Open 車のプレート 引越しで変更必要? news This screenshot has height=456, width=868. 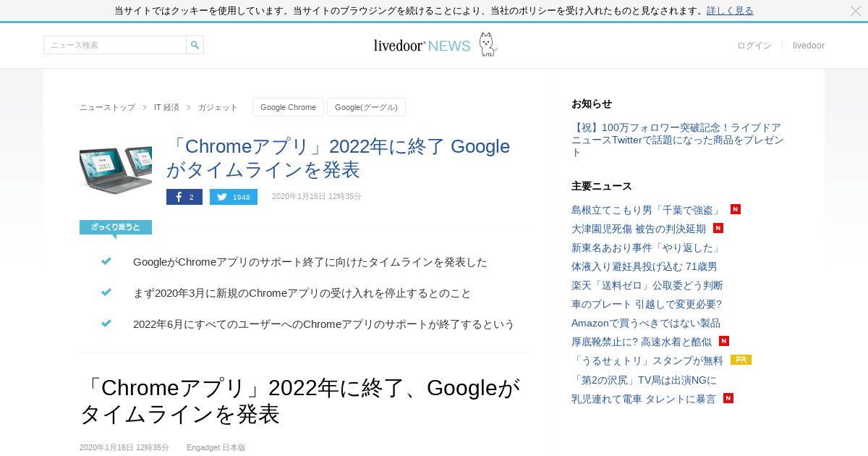coord(647,304)
